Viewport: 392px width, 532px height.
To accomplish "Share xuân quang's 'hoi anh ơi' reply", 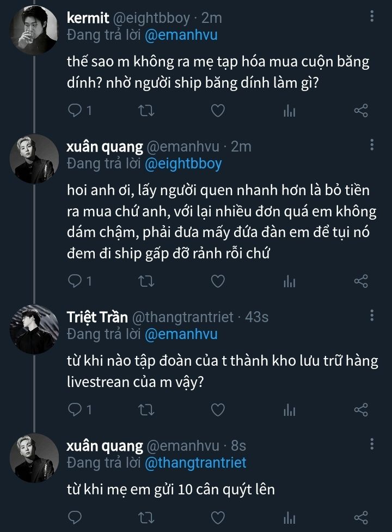I will [x=361, y=281].
